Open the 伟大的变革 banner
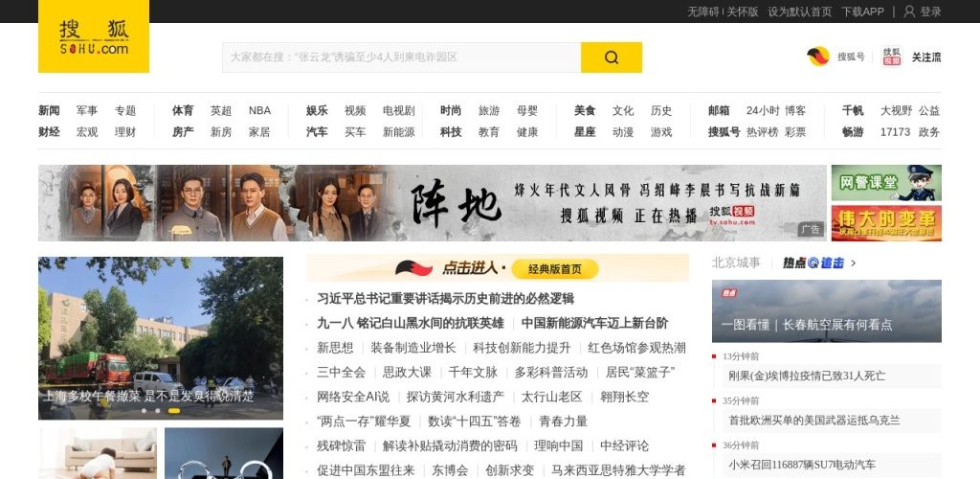This screenshot has width=980, height=479. click(x=886, y=223)
